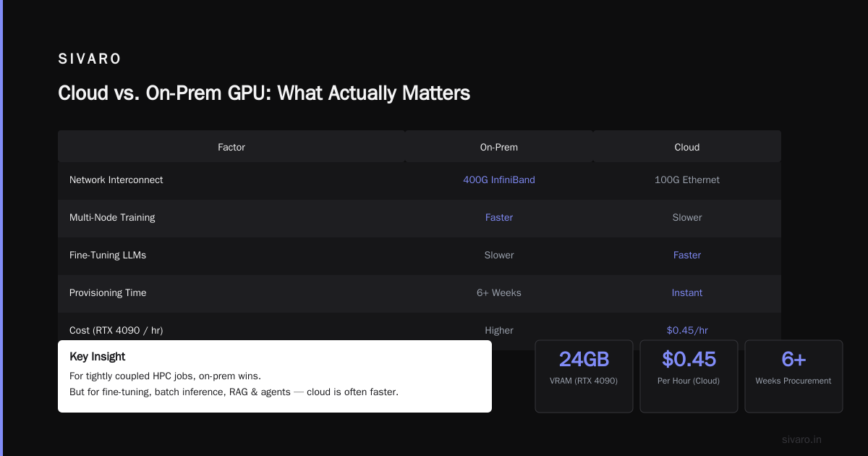Click the 'cloud is often faster' sentence
The width and height of the screenshot is (868, 456).
(x=234, y=392)
